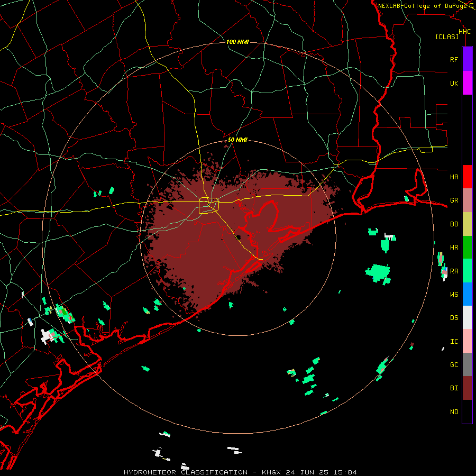
Task: Click the "BD" legend label
Action: (x=454, y=224)
